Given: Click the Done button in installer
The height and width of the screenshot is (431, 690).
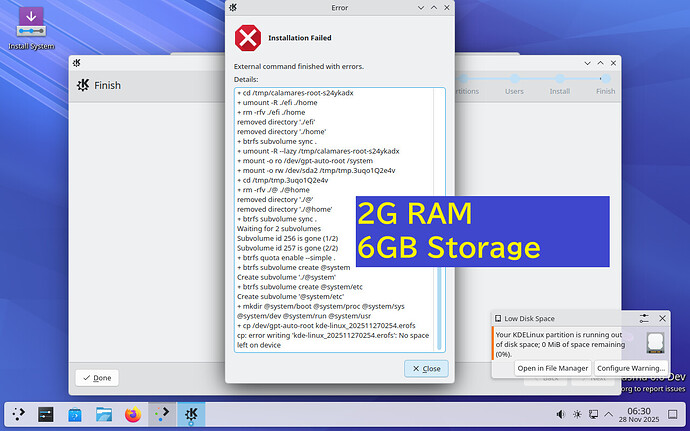Looking at the screenshot, I should (97, 378).
